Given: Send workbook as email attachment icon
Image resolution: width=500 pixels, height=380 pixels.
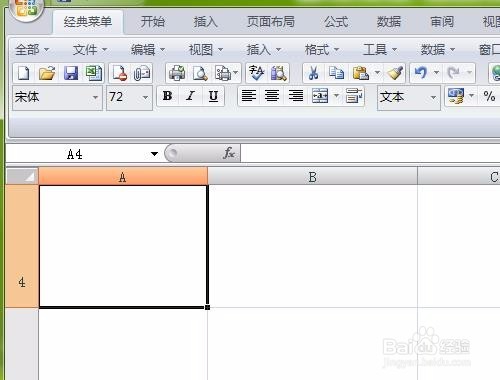Looking at the screenshot, I should tap(142, 73).
